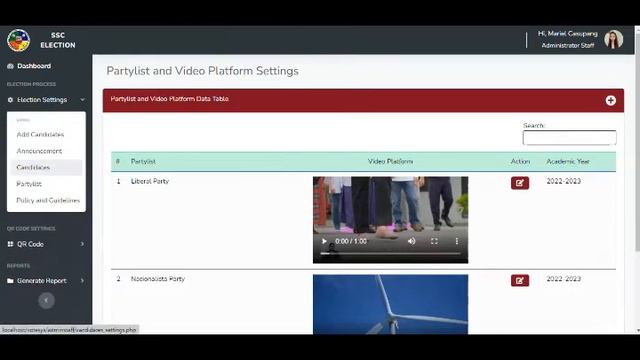Open Add Candidates submenu item

[x=40, y=134]
